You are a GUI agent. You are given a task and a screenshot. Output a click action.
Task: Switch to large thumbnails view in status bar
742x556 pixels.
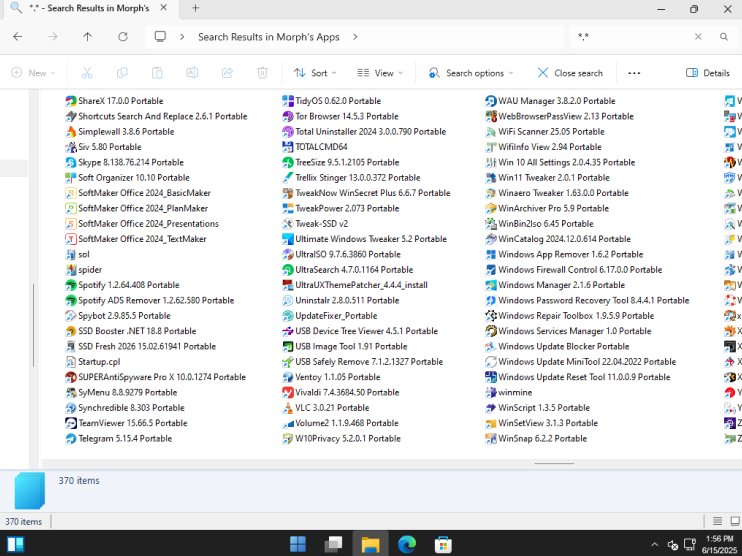(735, 521)
